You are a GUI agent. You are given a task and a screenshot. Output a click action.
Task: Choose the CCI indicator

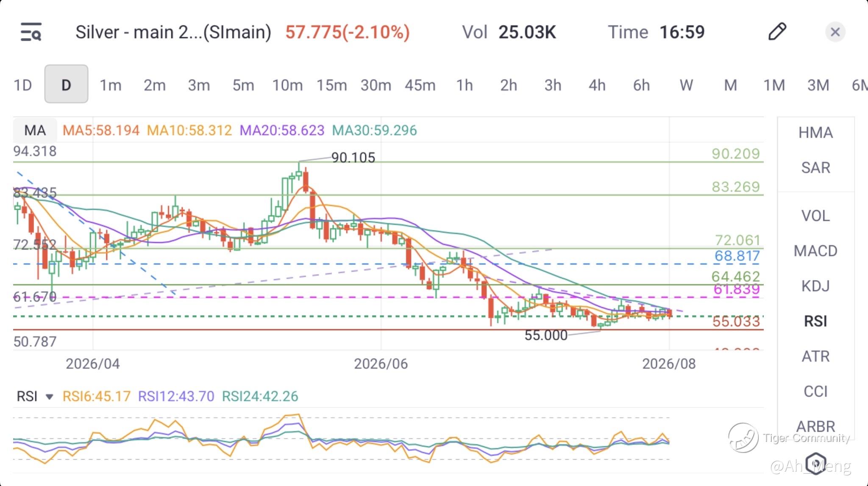815,392
